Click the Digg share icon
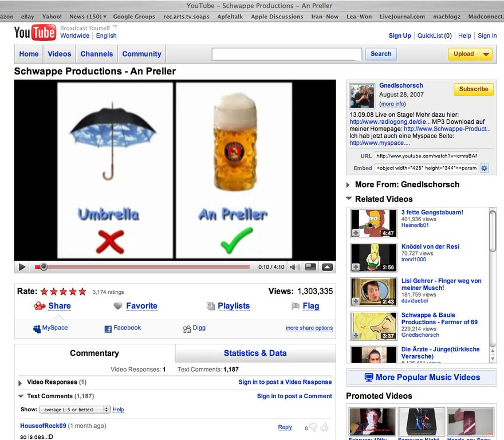This screenshot has height=440, width=504. point(187,329)
